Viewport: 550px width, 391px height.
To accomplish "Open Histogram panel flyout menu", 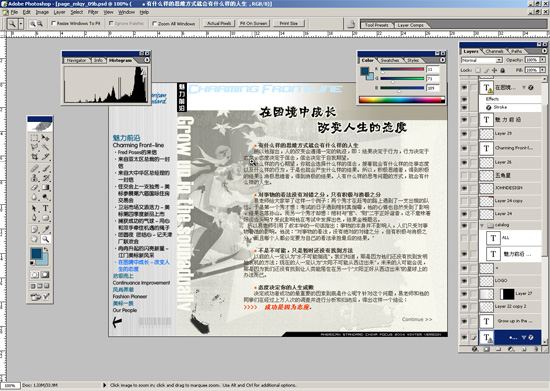I will 147,60.
